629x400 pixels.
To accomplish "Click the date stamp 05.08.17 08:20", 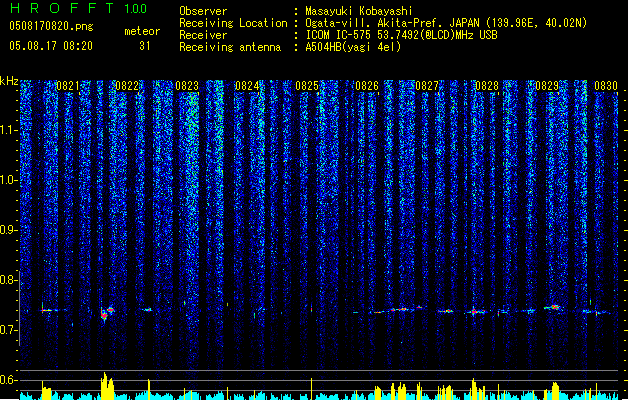I will click(x=51, y=46).
